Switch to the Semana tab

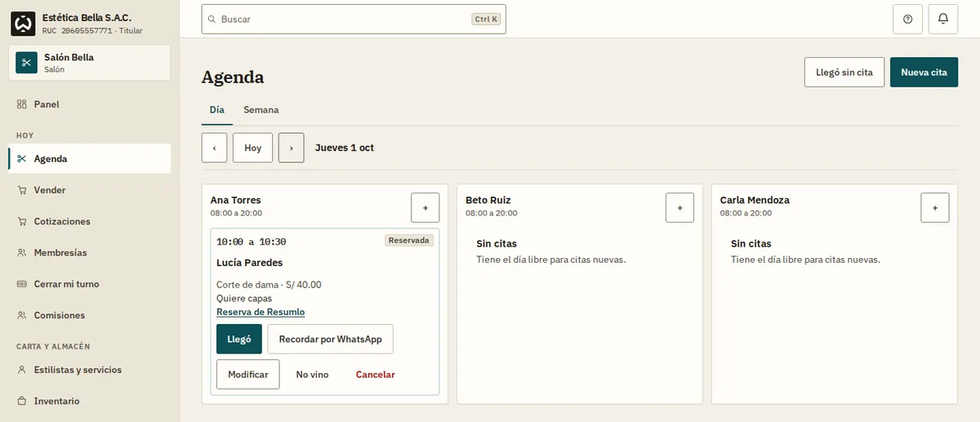pos(261,109)
